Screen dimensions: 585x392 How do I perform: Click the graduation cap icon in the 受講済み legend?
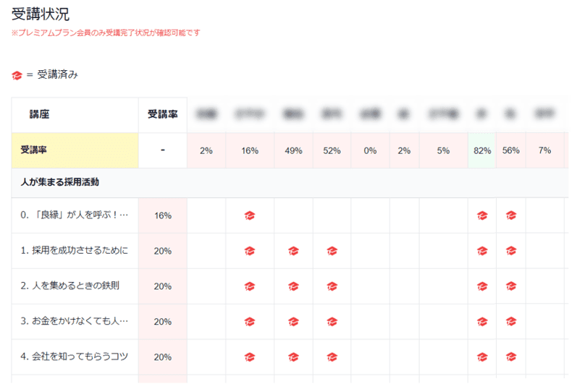click(x=17, y=75)
